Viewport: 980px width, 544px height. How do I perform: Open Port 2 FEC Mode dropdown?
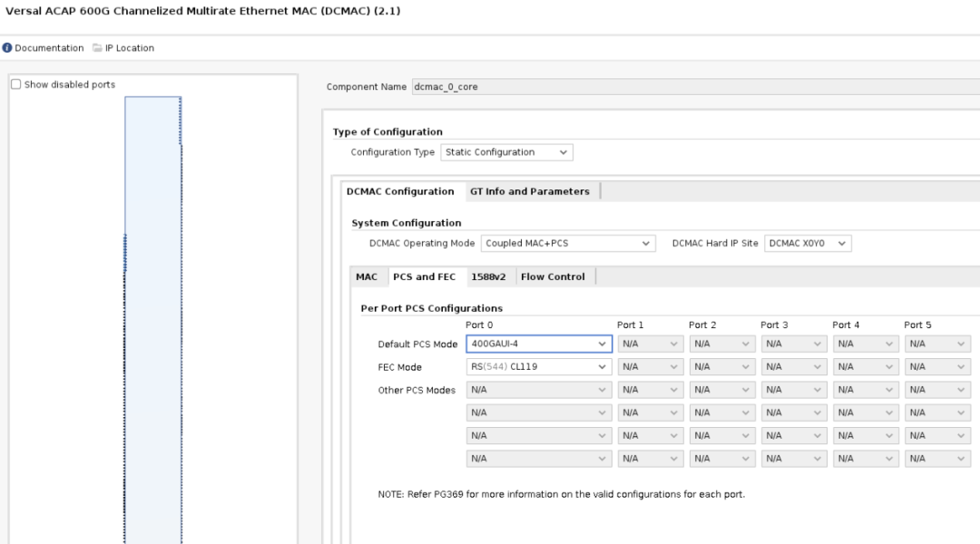[x=722, y=367]
